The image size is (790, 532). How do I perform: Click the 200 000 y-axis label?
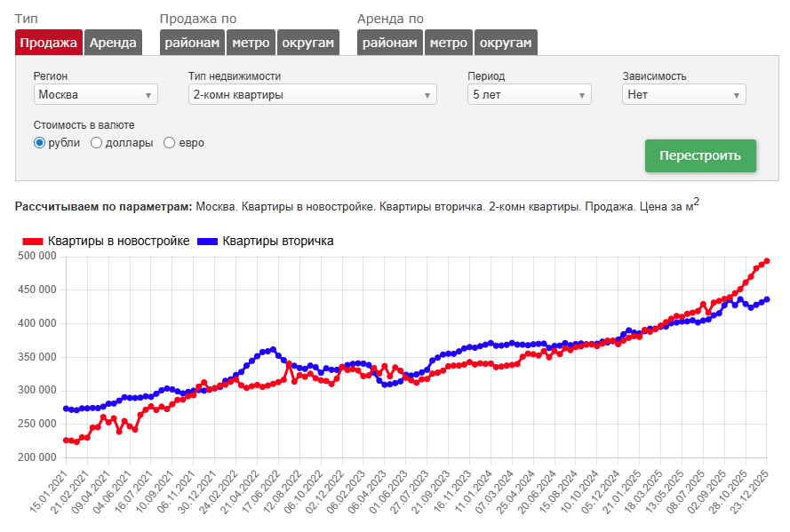click(x=37, y=457)
